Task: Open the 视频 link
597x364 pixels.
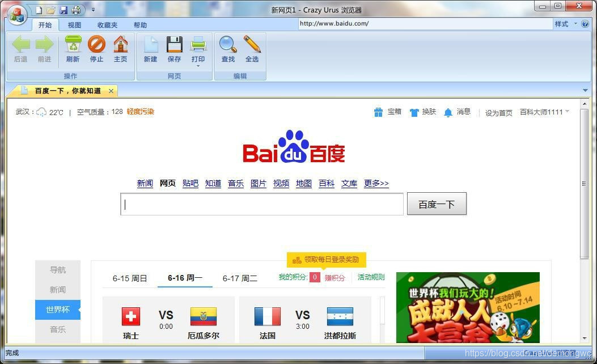Action: (x=281, y=183)
